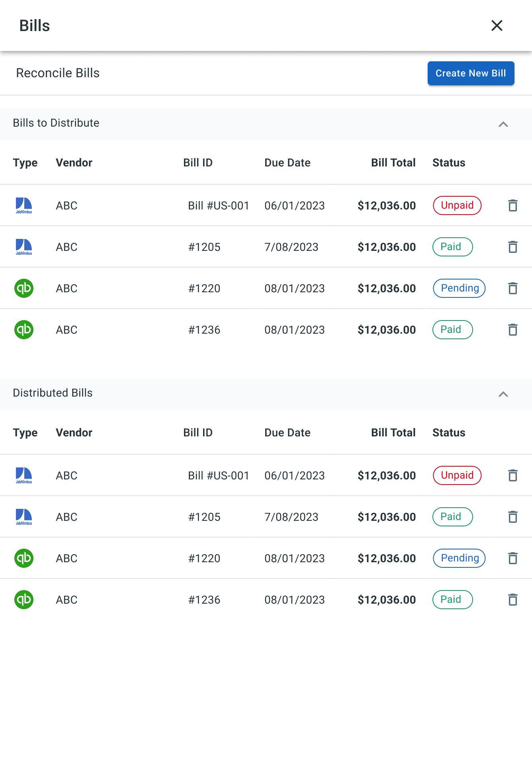Click the Create New Bill button
This screenshot has width=532, height=782.
tap(471, 73)
